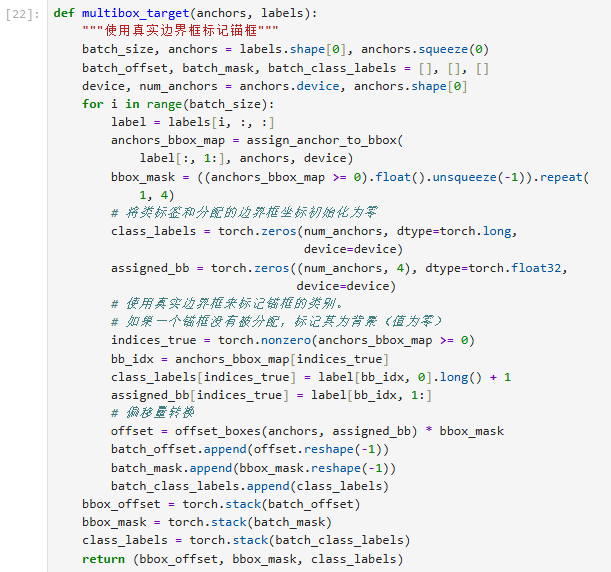Screen dimensions: 611x572
Task: Click the 'bbox_offset = torch.stack' line
Action: click(x=221, y=504)
